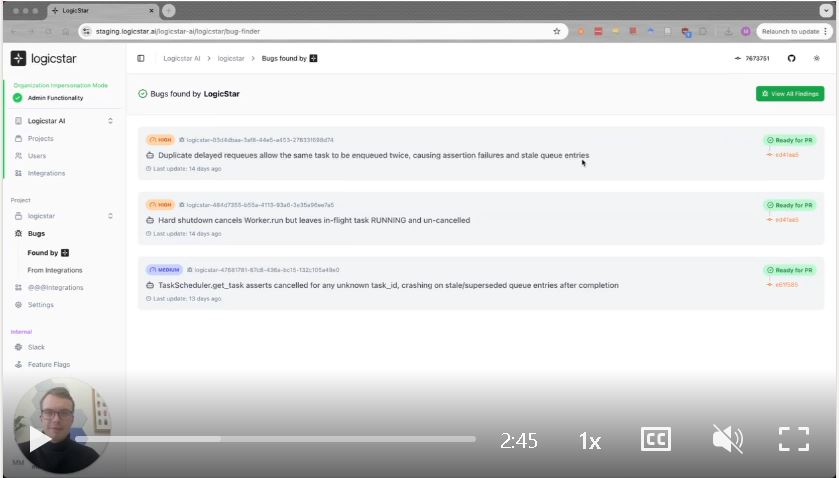Click browser profile avatar
This screenshot has width=839, height=478.
point(745,32)
